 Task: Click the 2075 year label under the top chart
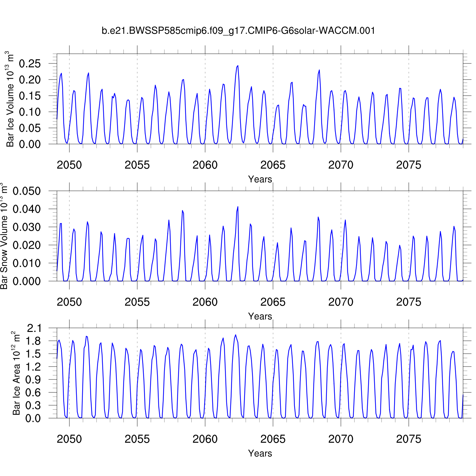coord(408,165)
